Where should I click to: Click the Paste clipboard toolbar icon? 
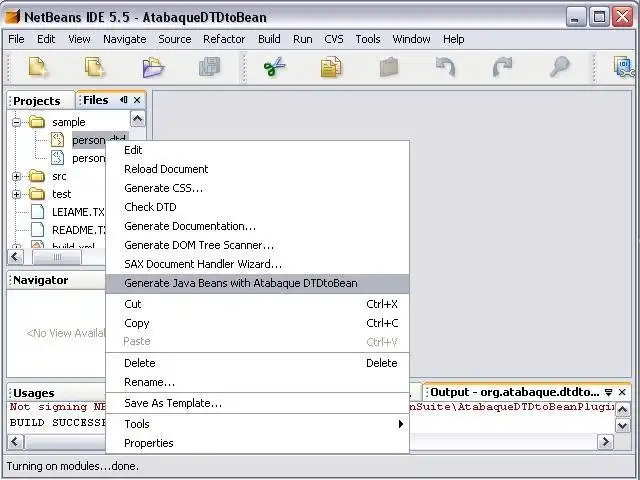[389, 67]
